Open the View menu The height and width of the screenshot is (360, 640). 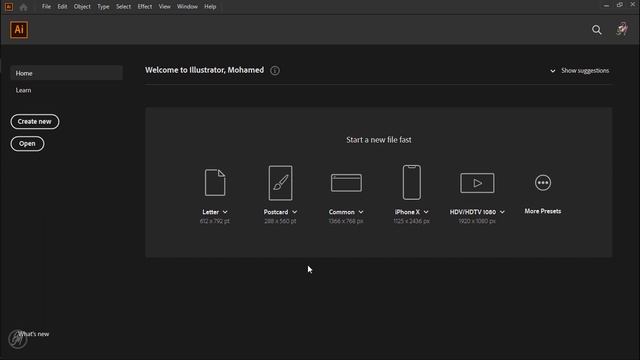pos(164,7)
